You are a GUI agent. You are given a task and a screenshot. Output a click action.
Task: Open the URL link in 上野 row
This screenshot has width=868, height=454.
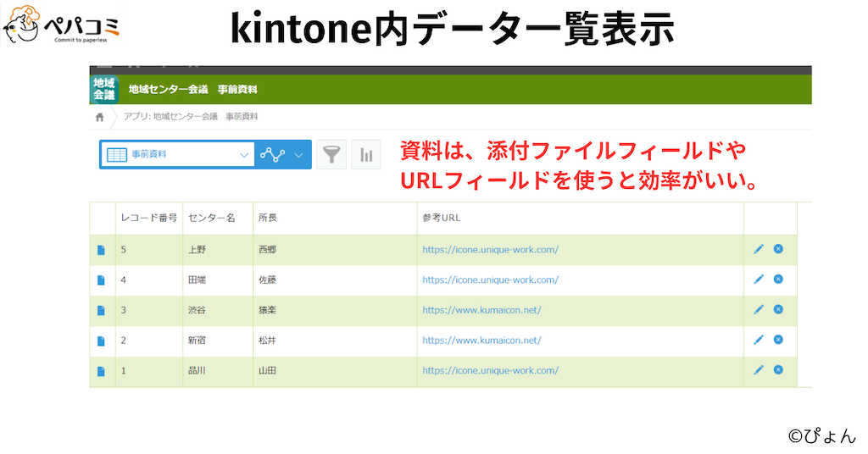tap(491, 249)
